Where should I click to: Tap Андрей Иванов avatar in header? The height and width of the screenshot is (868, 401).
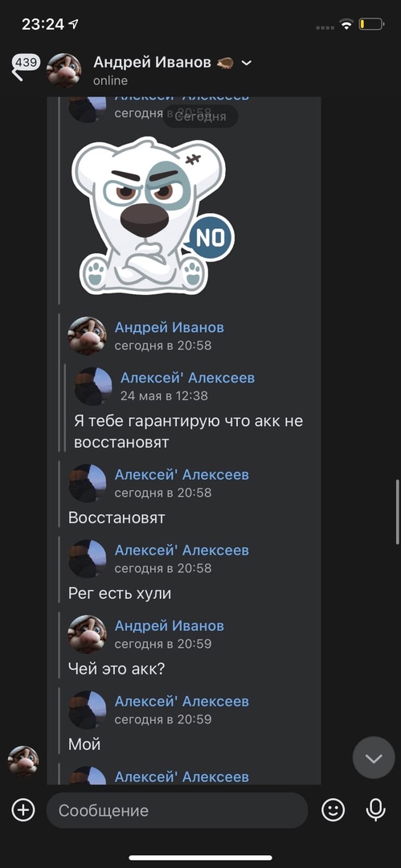point(63,70)
